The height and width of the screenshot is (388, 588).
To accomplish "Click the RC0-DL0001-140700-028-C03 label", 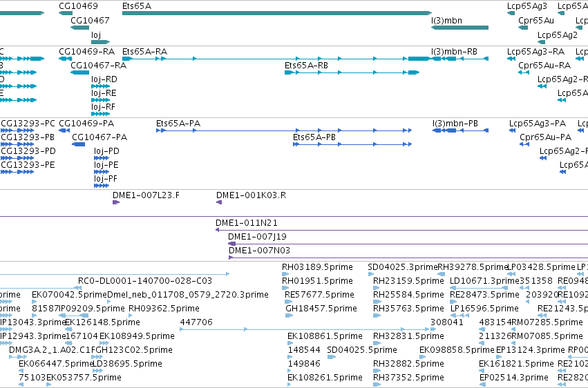I will [x=145, y=281].
